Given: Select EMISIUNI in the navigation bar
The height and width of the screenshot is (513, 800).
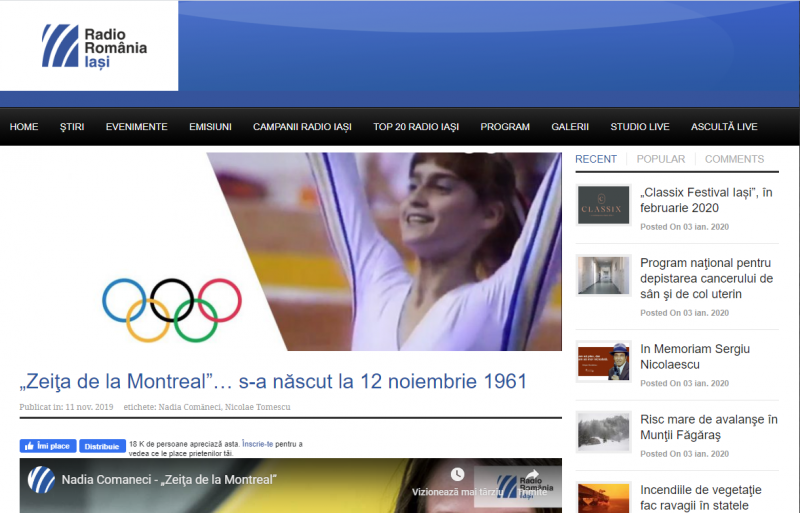Looking at the screenshot, I should click(210, 127).
